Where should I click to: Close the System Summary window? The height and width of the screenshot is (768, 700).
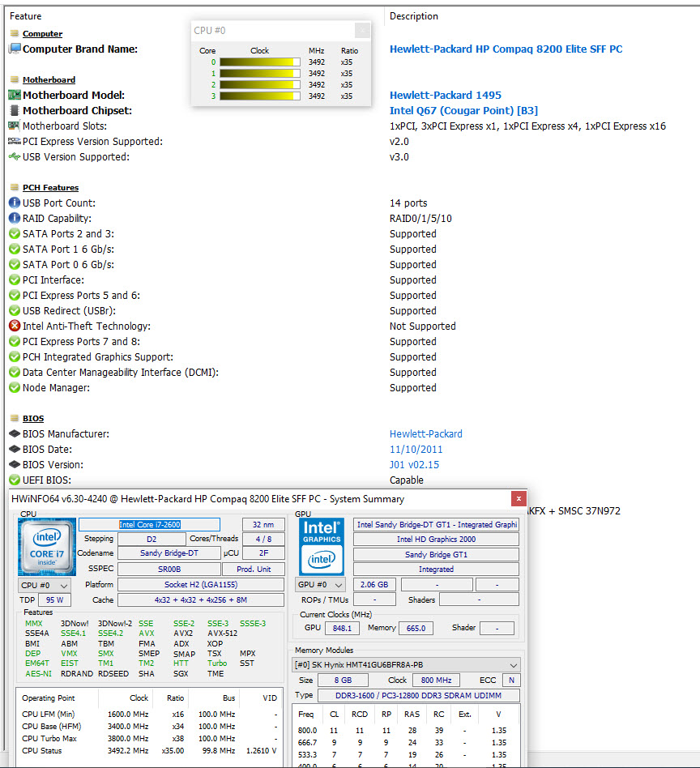[519, 498]
